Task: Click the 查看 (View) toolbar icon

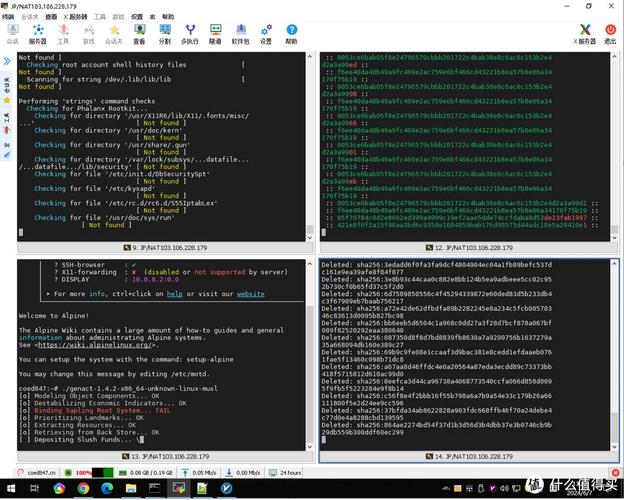Action: click(139, 34)
